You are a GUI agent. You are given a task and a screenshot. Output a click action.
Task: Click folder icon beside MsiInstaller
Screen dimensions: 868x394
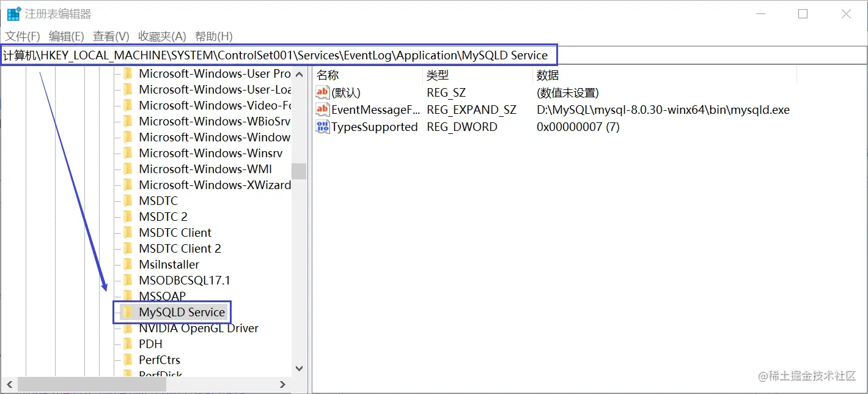pos(128,264)
